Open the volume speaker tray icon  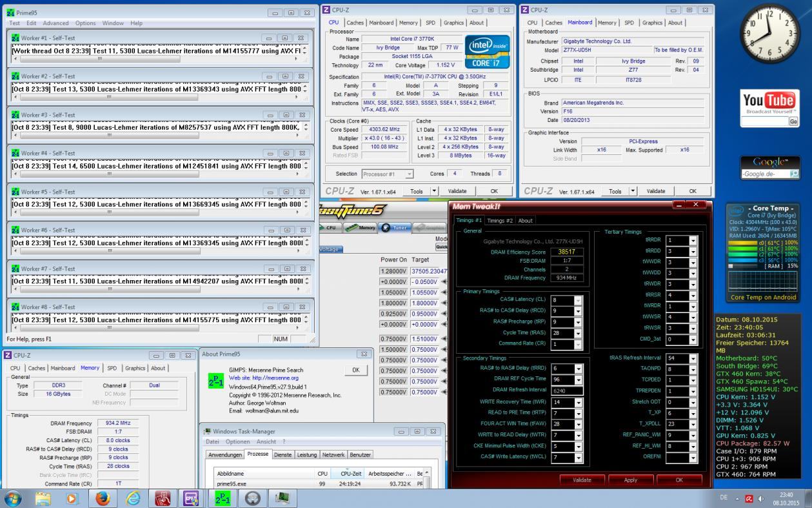pos(760,498)
